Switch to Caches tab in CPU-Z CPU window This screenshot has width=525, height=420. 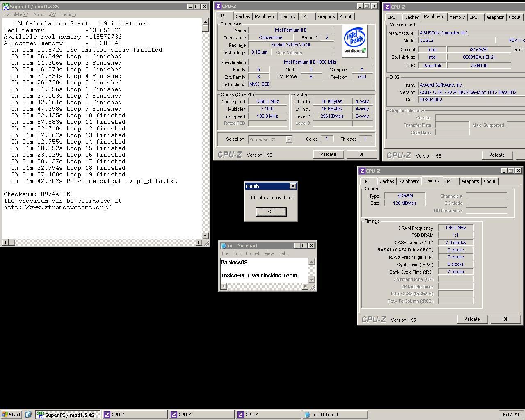242,16
